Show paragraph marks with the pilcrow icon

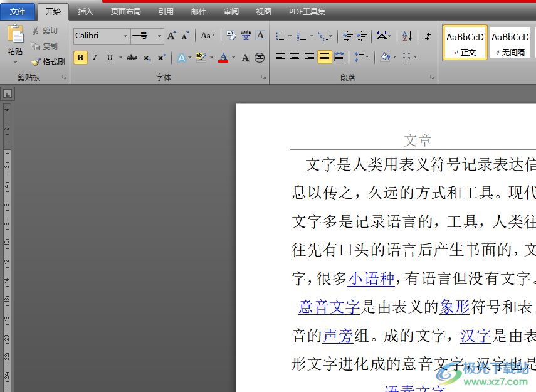click(x=428, y=36)
